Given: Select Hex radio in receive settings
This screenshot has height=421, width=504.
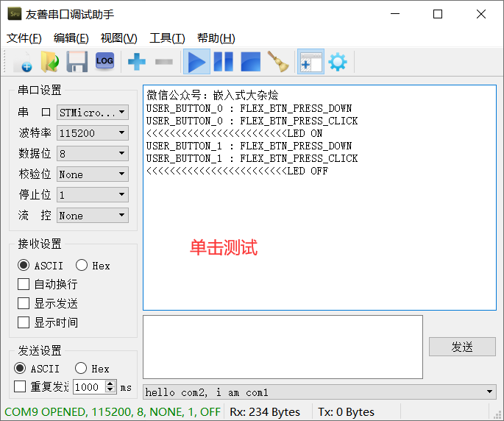Looking at the screenshot, I should pyautogui.click(x=82, y=266).
